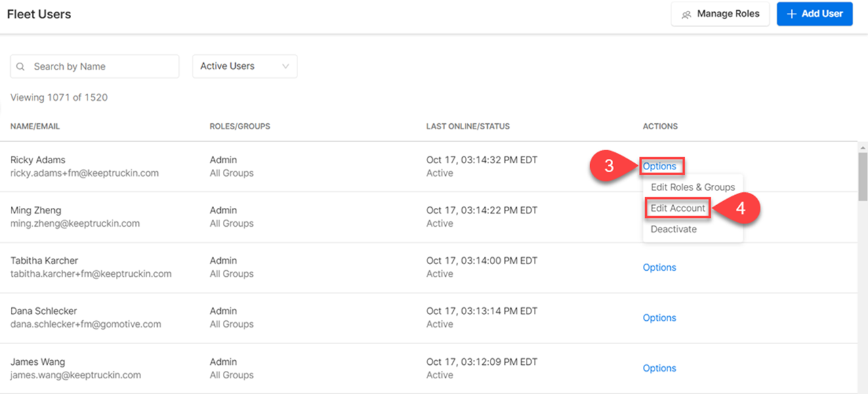Click the Search by Name field
This screenshot has height=394, width=868.
click(102, 66)
